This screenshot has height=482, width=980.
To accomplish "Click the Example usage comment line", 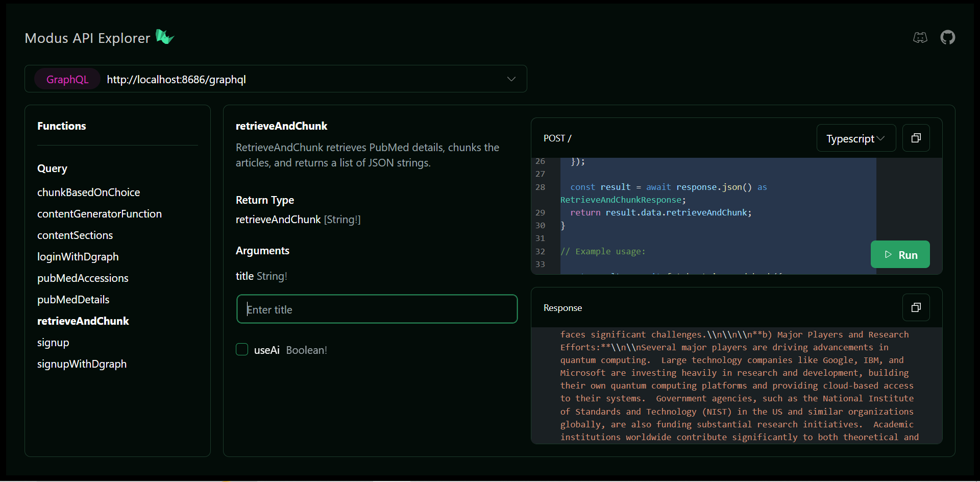I will (x=603, y=251).
